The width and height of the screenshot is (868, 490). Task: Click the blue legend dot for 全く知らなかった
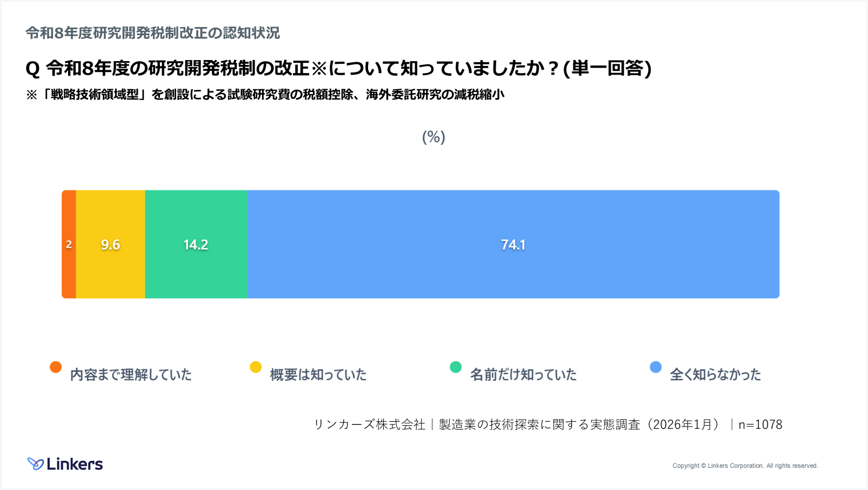point(656,367)
